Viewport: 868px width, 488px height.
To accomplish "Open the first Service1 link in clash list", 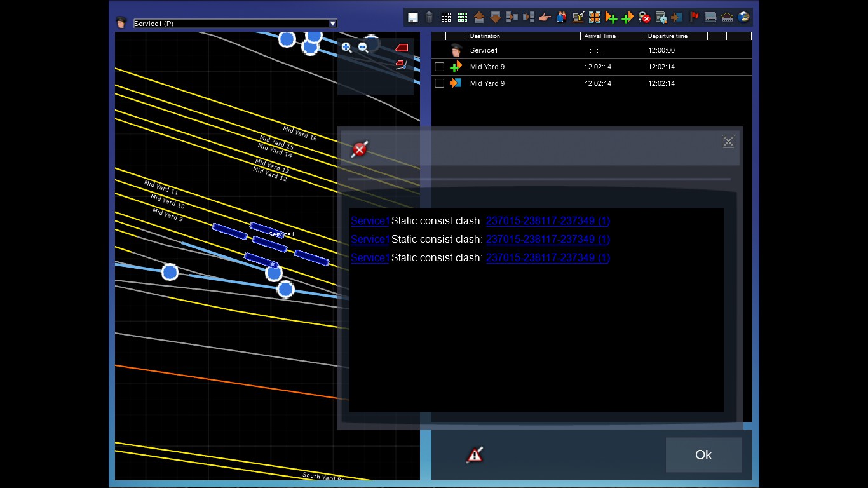I will [x=370, y=221].
